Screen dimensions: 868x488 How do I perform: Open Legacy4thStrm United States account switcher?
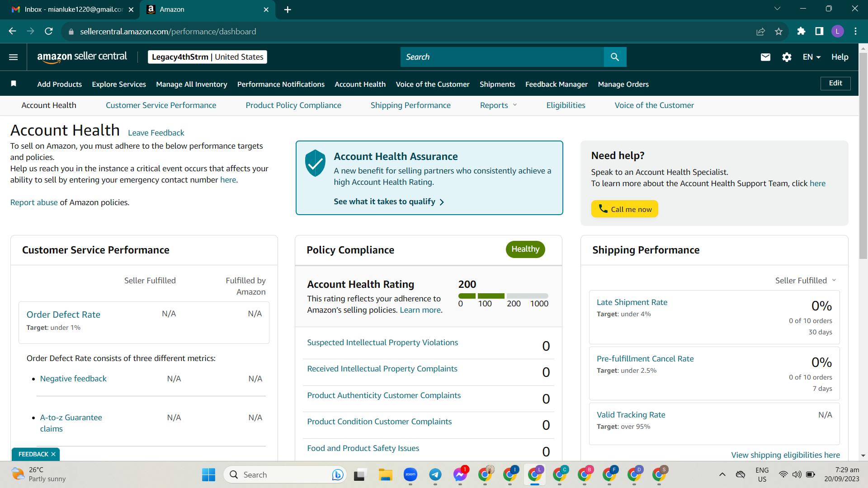point(208,57)
